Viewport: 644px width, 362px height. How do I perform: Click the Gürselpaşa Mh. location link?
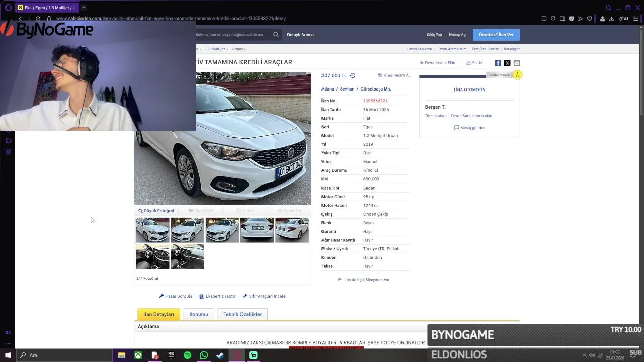pos(376,89)
